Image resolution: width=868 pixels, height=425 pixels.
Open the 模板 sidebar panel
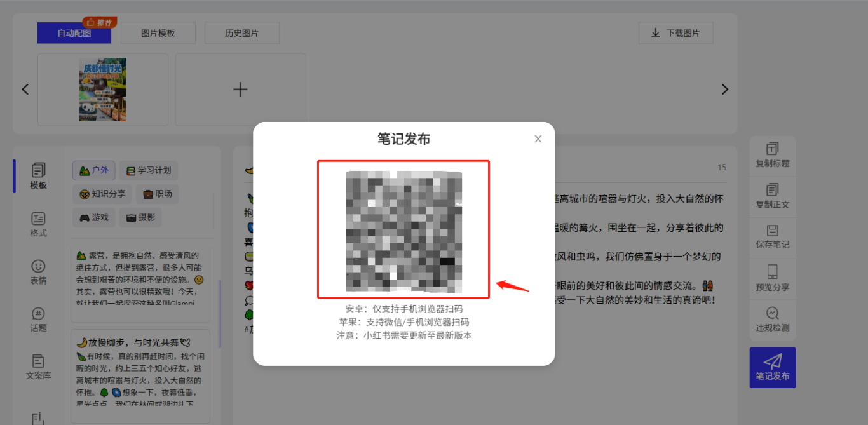coord(38,176)
